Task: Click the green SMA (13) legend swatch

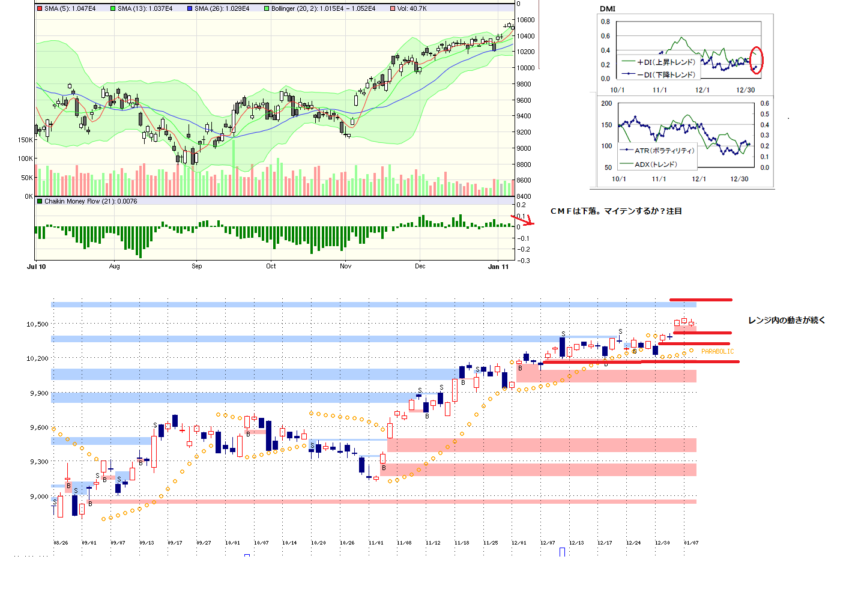Action: click(113, 9)
